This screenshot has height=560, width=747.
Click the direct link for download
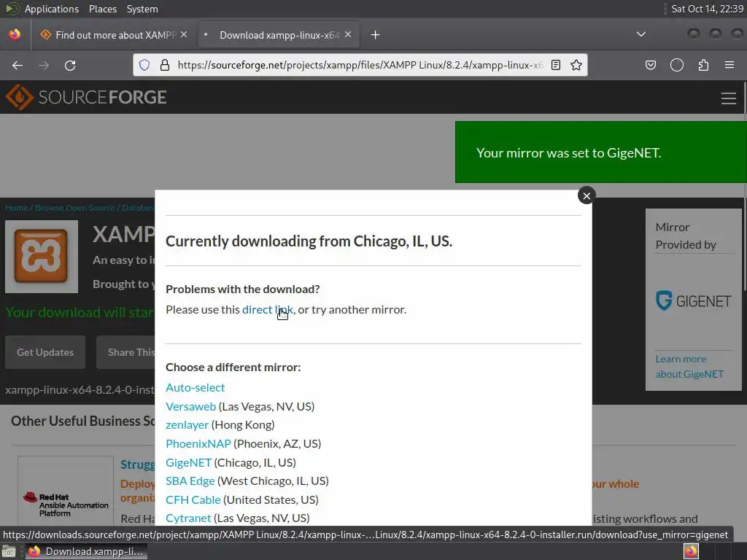click(268, 309)
